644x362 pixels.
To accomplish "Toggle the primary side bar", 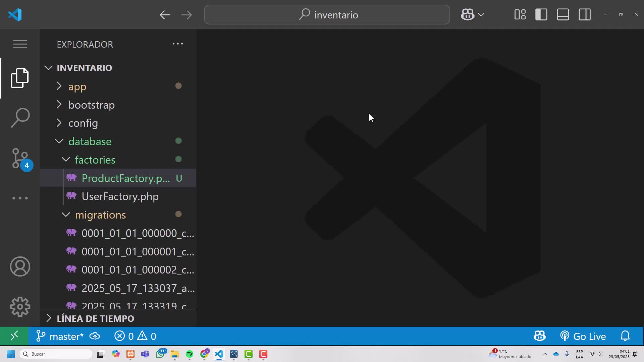I will [x=541, y=15].
